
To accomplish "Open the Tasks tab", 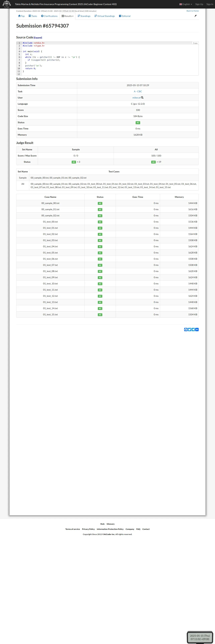I will tap(33, 16).
